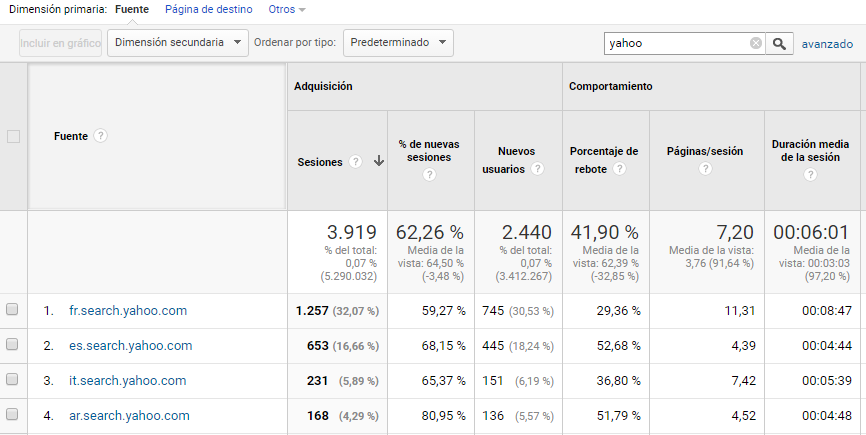Clear the yahoo search text with X icon

point(756,43)
